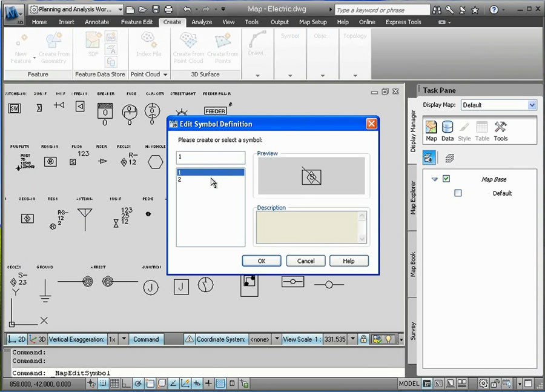Toggle Ortho Mode in status bar

pyautogui.click(x=126, y=384)
